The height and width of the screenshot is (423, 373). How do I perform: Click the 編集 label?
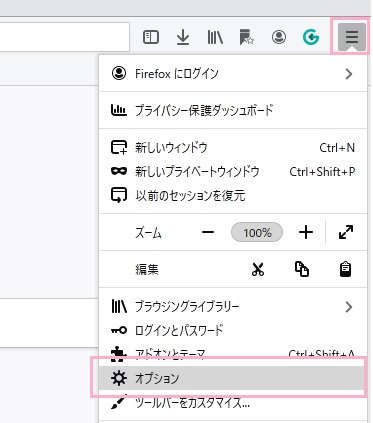[147, 269]
